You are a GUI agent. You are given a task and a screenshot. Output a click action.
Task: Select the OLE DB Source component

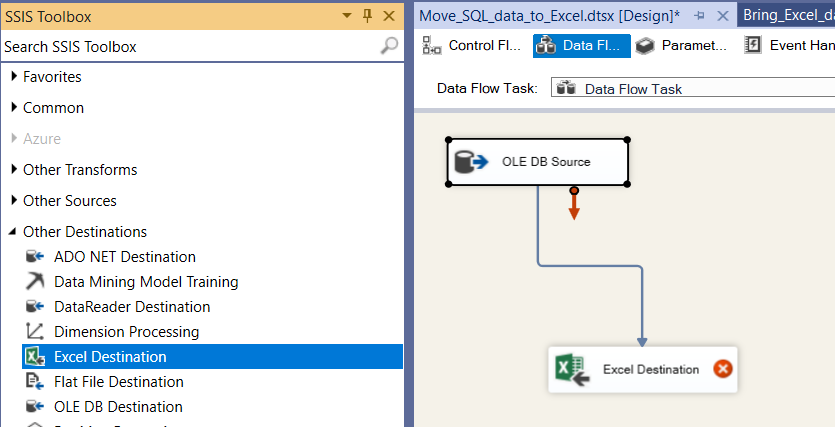[537, 162]
